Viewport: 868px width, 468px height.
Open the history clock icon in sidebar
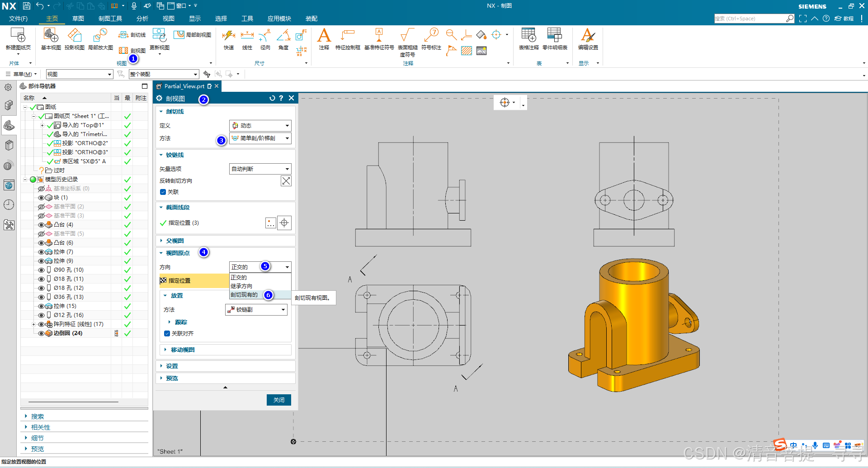tap(9, 204)
